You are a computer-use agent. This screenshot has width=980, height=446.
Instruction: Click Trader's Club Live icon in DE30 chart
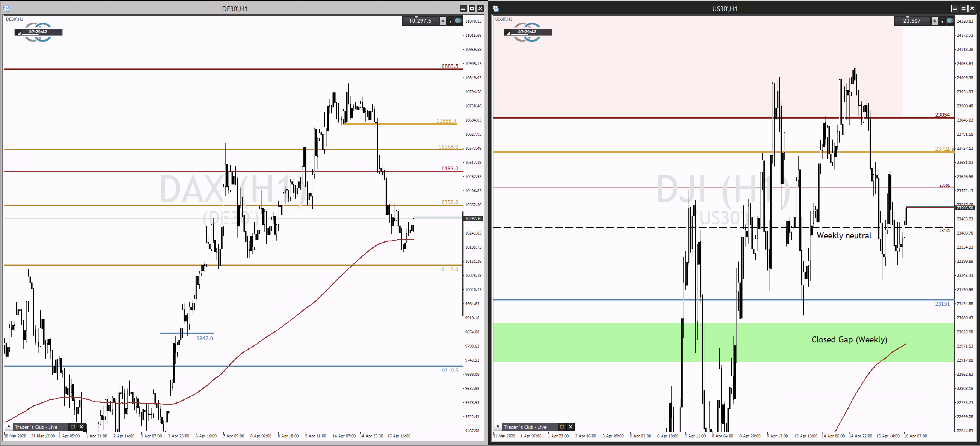(x=9, y=427)
